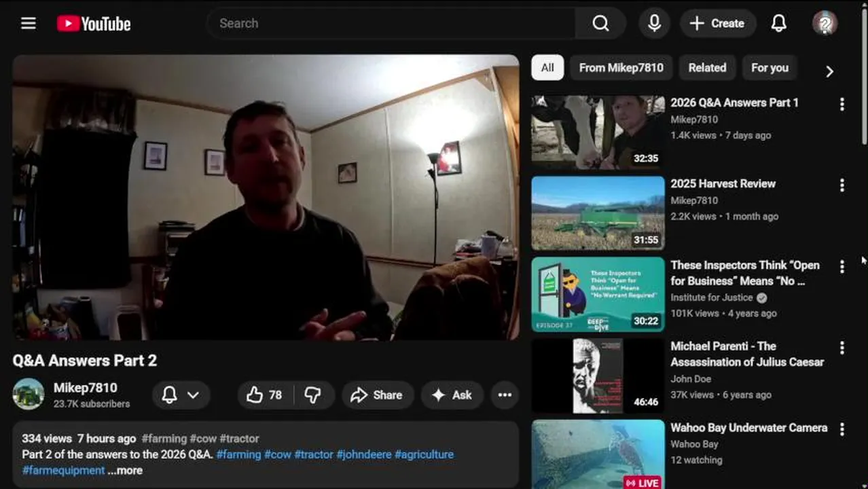The height and width of the screenshot is (489, 868).
Task: Open 2025 Harvest Review thumbnail
Action: pyautogui.click(x=598, y=213)
